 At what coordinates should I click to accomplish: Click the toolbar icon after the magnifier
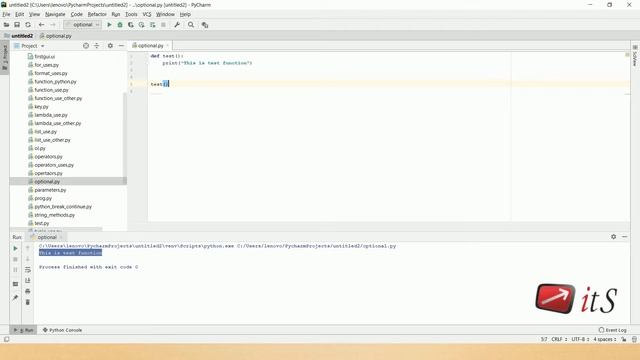tap(205, 25)
